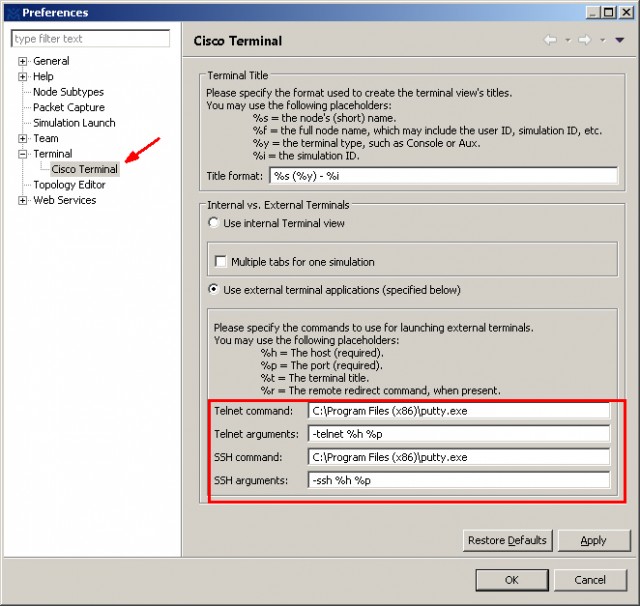Screen dimensions: 640x606
Task: Click the forward navigation arrow icon
Action: coord(585,40)
